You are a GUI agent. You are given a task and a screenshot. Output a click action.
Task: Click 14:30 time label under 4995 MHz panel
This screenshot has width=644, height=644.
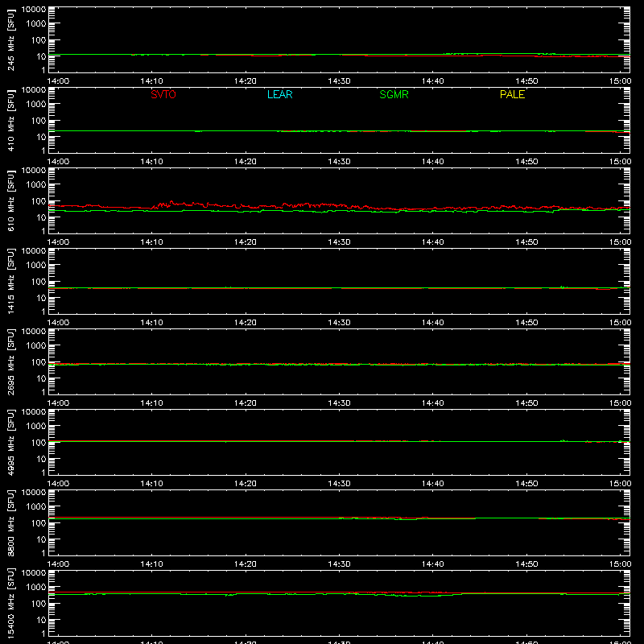pyautogui.click(x=339, y=484)
